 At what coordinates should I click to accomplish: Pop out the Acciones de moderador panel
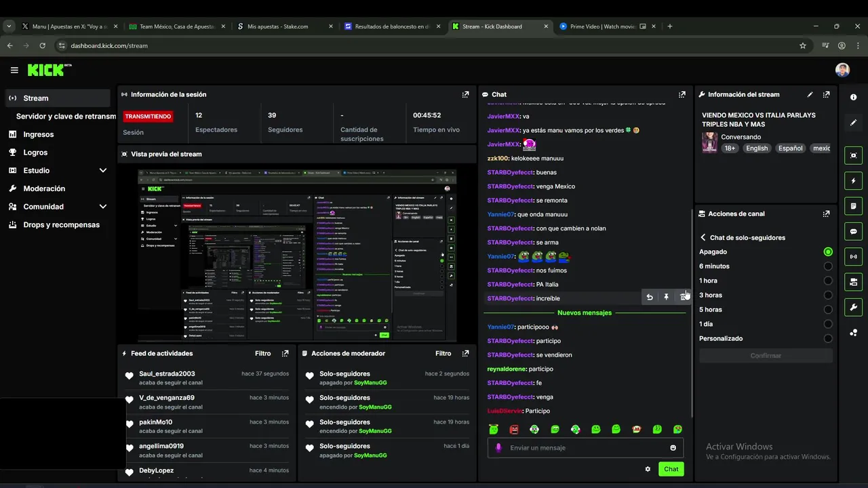pos(465,354)
